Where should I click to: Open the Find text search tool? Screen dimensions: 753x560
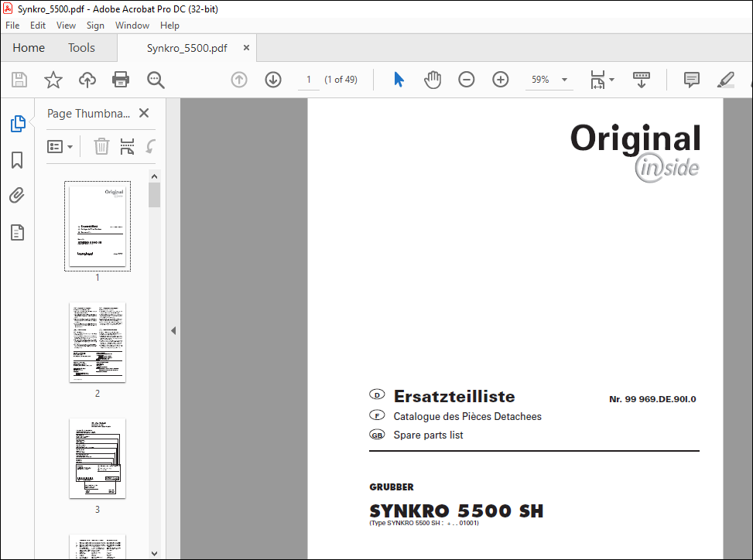click(x=156, y=80)
